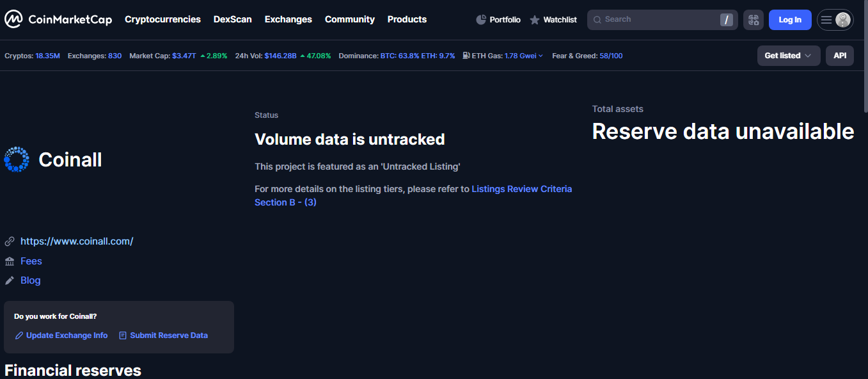The width and height of the screenshot is (868, 379).
Task: Open the Community menu
Action: point(350,19)
